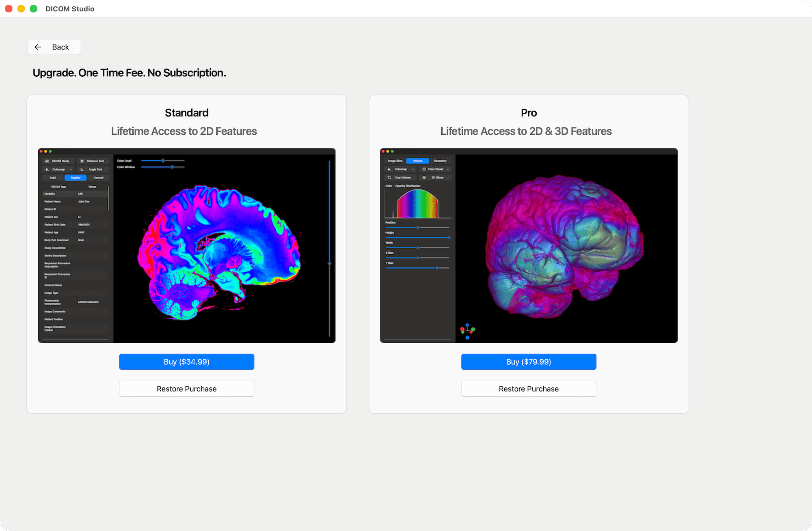Buy the Pro version for $79.99
Viewport: 812px width, 531px height.
(x=529, y=361)
